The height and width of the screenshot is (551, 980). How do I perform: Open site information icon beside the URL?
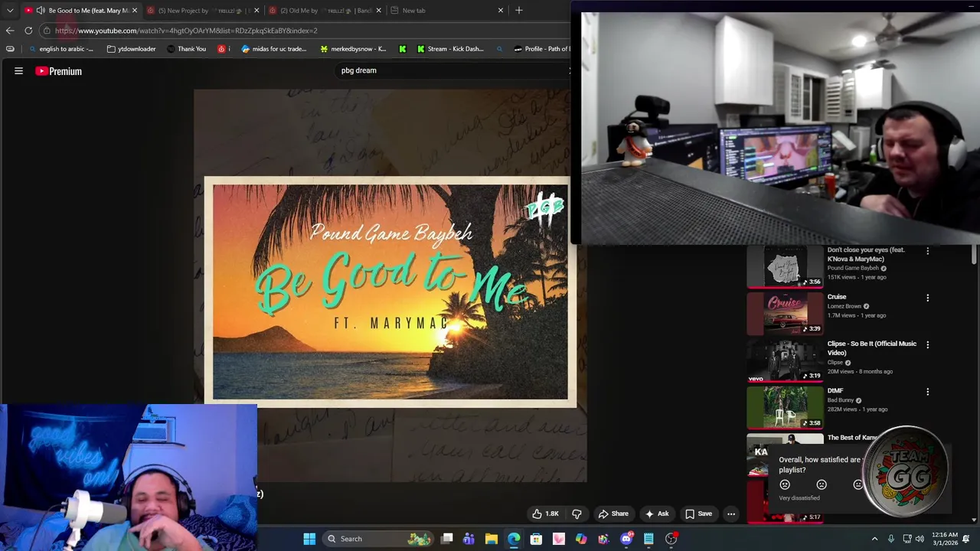[x=47, y=31]
